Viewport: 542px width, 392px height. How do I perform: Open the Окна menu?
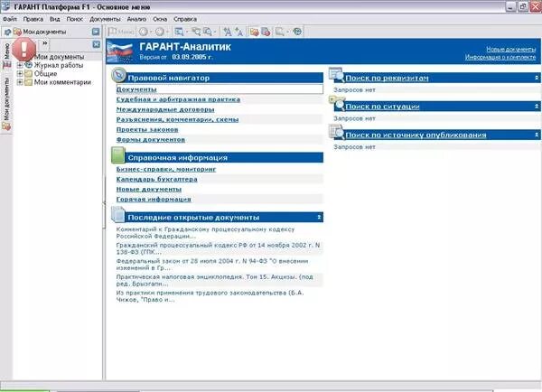pos(160,19)
